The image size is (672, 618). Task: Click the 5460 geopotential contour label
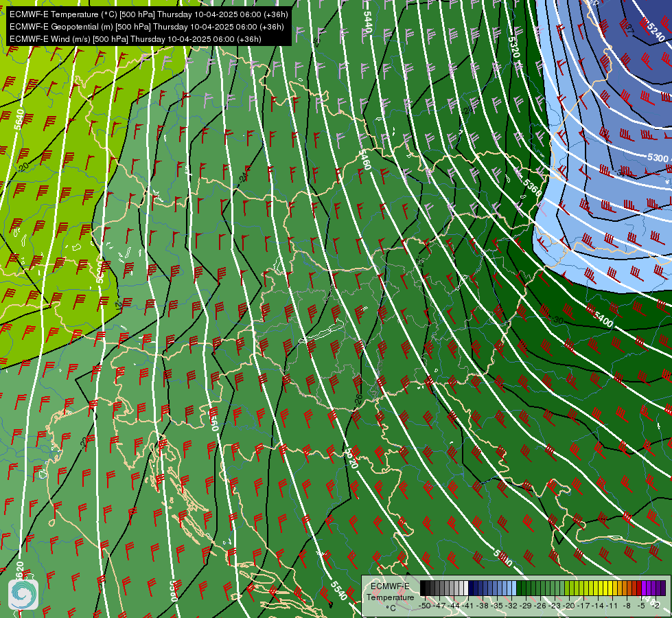click(x=364, y=159)
